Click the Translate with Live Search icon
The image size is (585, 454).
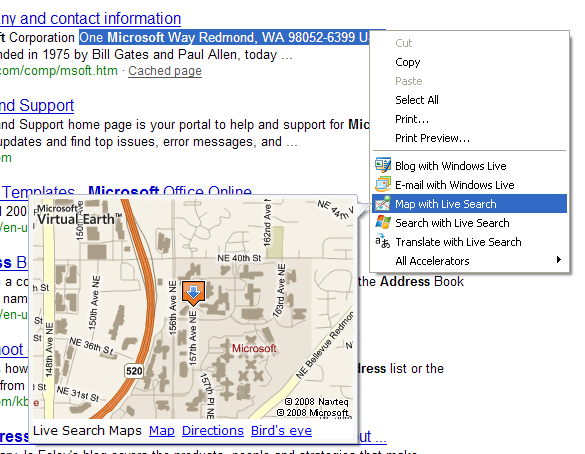click(383, 241)
